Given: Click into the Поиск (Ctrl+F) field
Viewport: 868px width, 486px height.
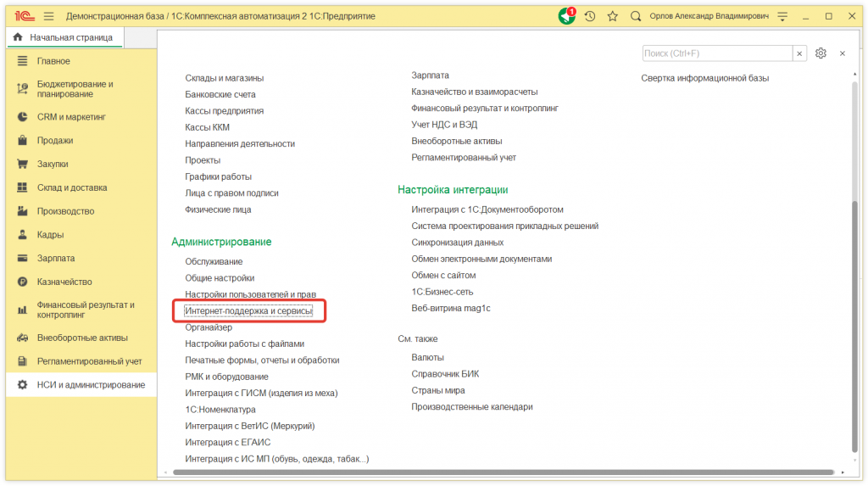Looking at the screenshot, I should click(x=717, y=53).
